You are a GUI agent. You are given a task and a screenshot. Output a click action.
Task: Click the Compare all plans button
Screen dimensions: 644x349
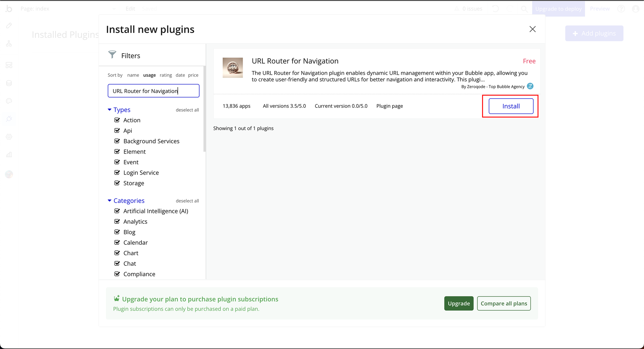point(504,303)
